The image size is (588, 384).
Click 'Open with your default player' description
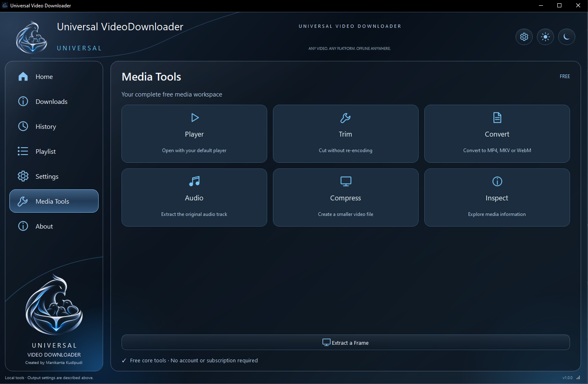click(194, 150)
